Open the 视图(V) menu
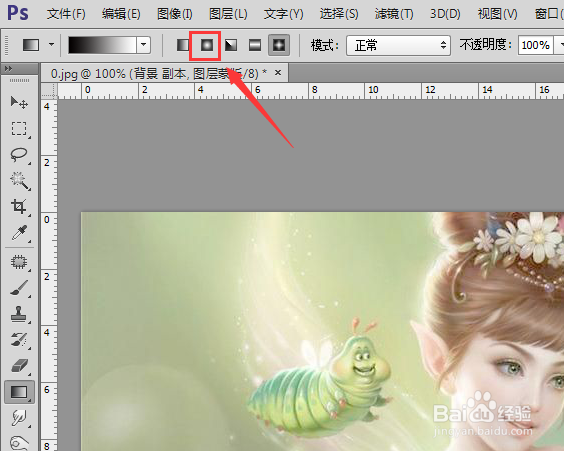The image size is (564, 451). pos(497,14)
